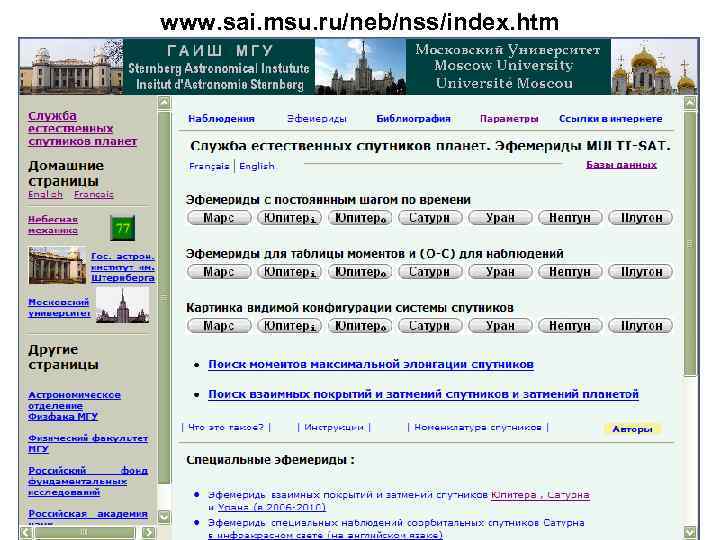The width and height of the screenshot is (720, 540).
Task: Open Номенклатура спутников link
Action: pos(478,428)
